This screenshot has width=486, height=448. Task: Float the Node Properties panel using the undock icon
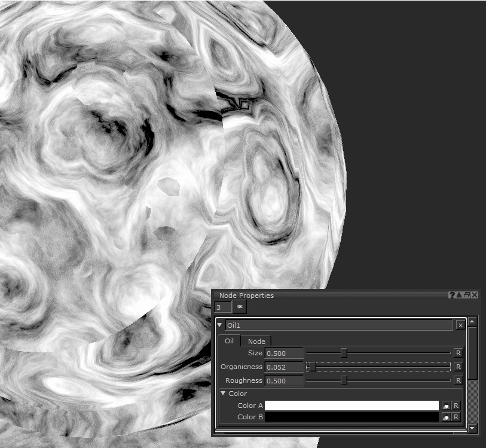pyautogui.click(x=467, y=295)
